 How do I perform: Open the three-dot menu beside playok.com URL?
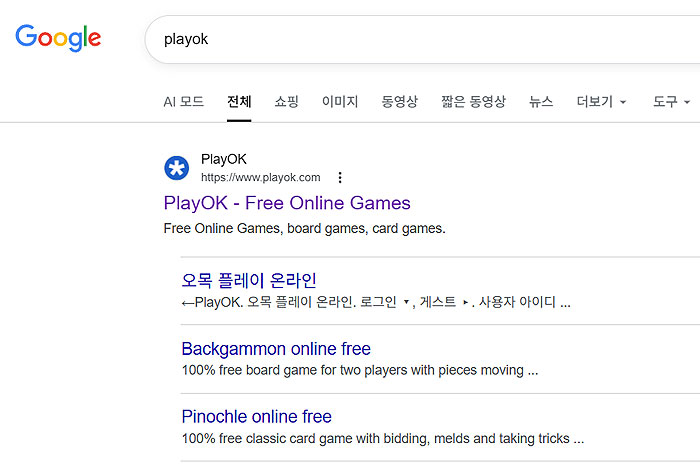[340, 178]
